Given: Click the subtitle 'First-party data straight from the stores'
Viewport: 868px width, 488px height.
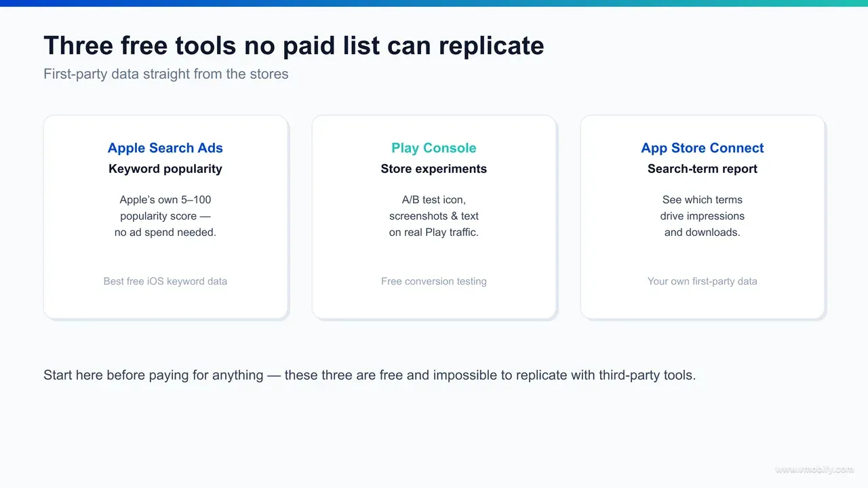Looking at the screenshot, I should pyautogui.click(x=166, y=74).
